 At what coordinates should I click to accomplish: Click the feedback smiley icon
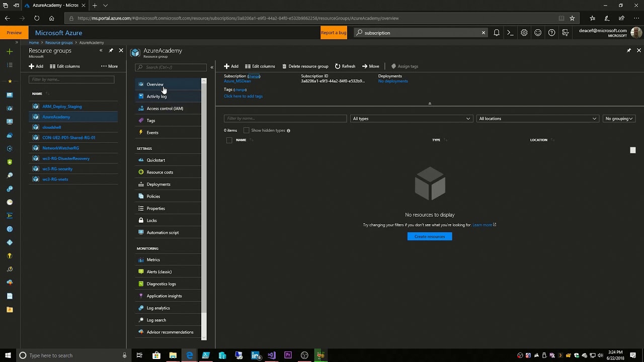point(538,33)
